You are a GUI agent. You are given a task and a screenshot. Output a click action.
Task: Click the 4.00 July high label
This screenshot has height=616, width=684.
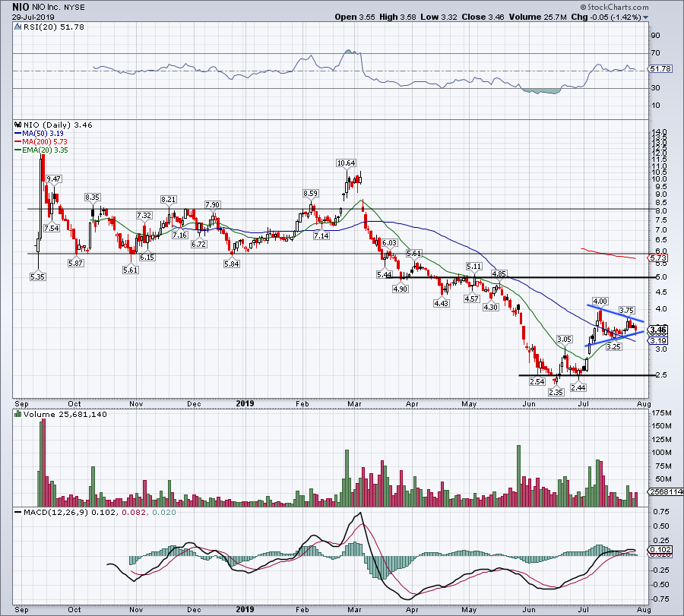click(600, 302)
